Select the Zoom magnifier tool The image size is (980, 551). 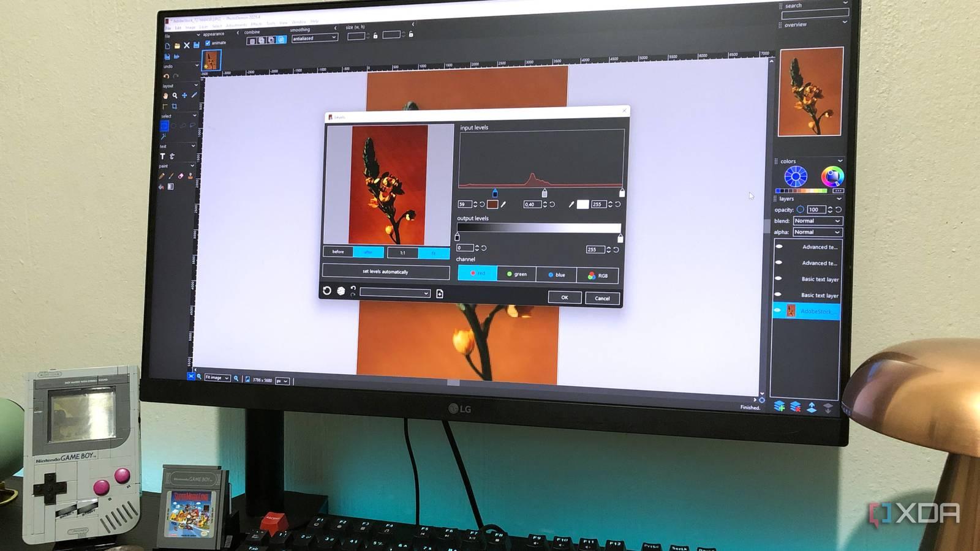pos(175,96)
